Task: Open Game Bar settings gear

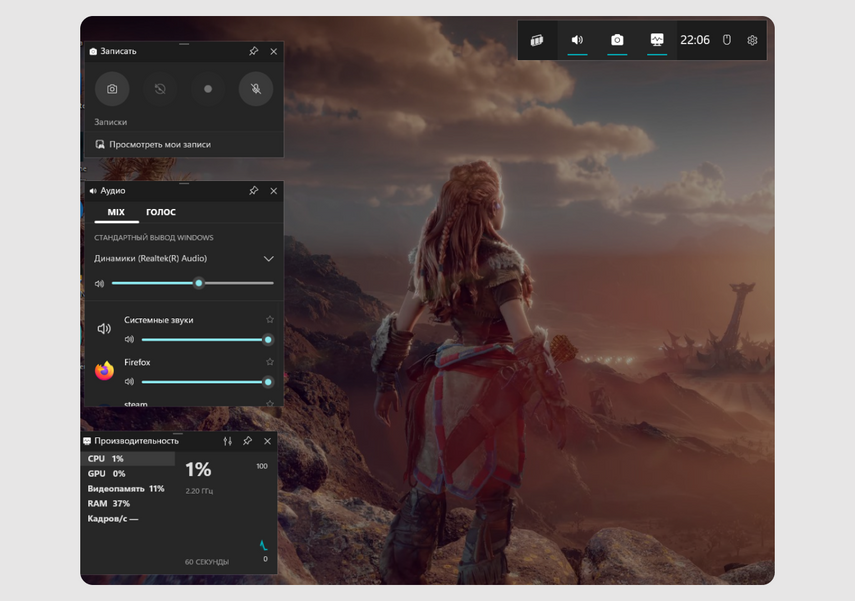Action: pyautogui.click(x=752, y=40)
